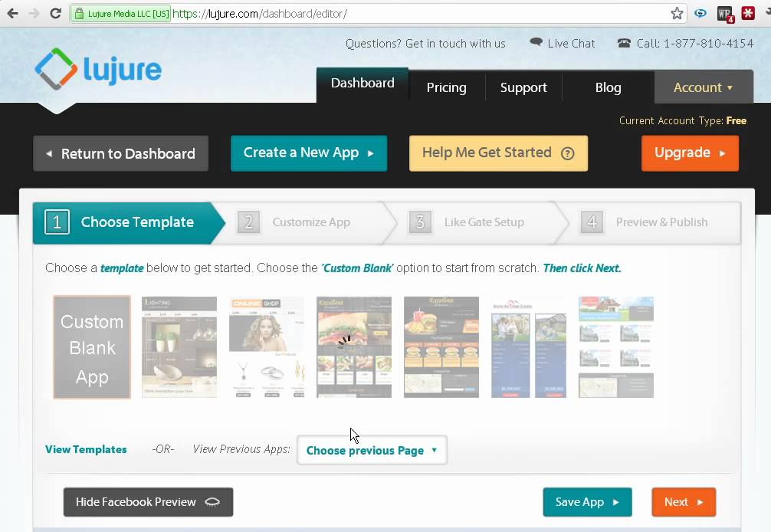Click Hide Facebook Preview button
Viewport: 771px width, 532px height.
pos(148,502)
